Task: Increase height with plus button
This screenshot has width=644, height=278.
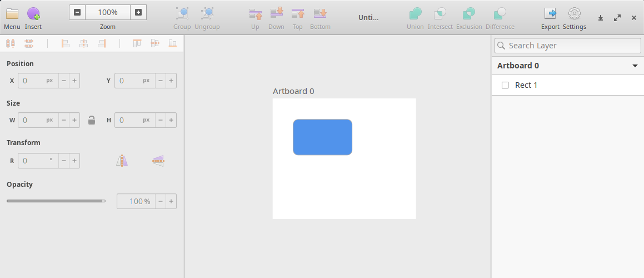Action: click(171, 120)
